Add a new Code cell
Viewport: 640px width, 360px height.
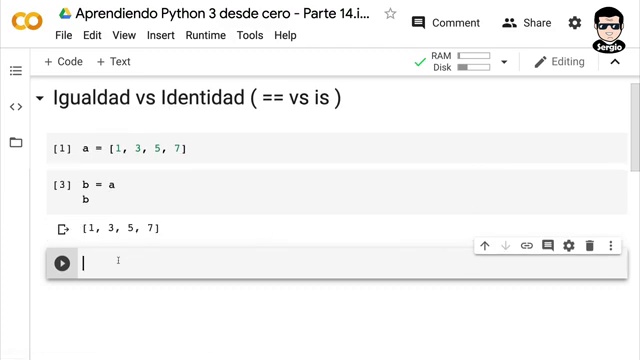[63, 62]
